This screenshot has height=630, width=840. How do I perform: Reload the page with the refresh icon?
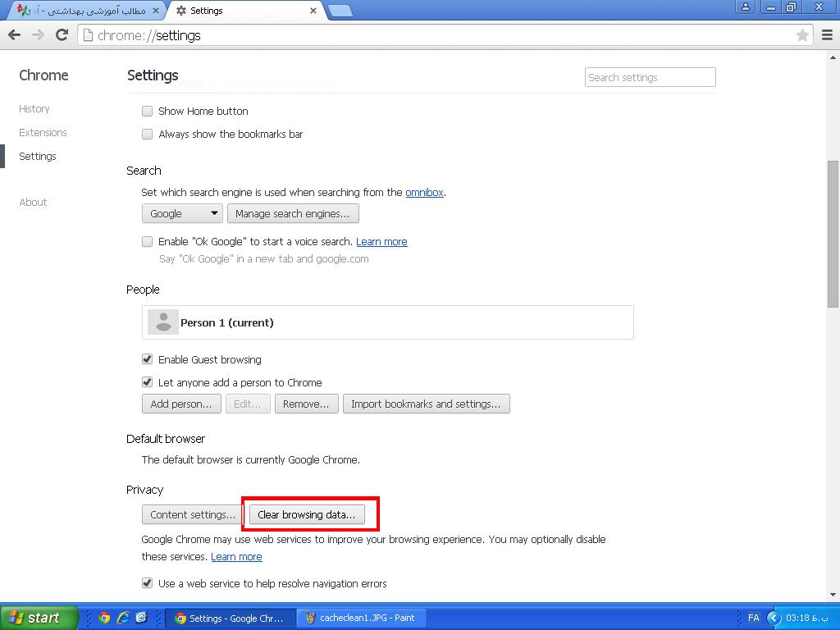pos(62,35)
